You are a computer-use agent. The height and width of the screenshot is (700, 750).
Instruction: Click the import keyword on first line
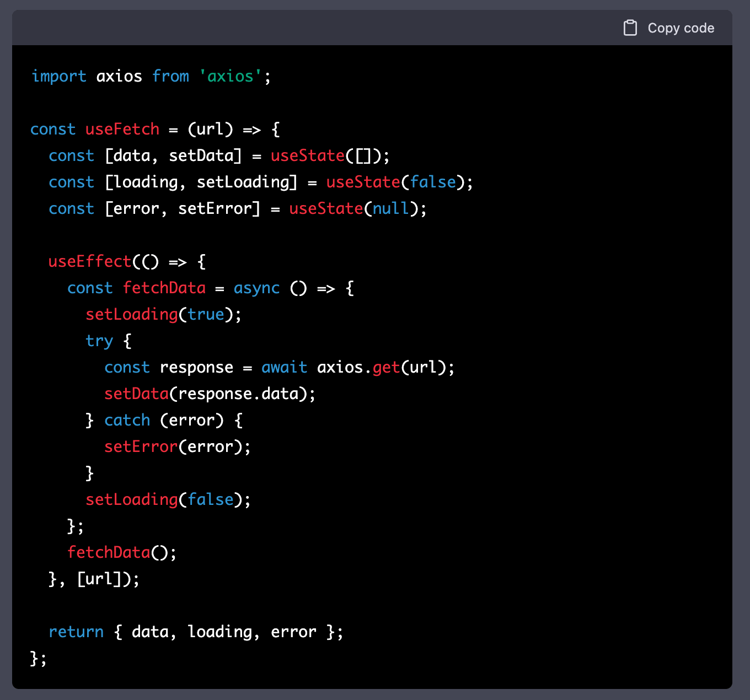tap(58, 76)
